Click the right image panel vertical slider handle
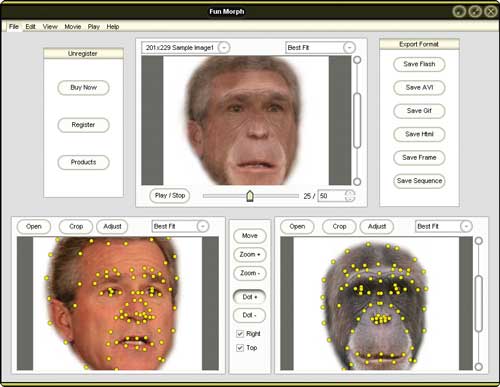The image size is (500, 387). 479,303
